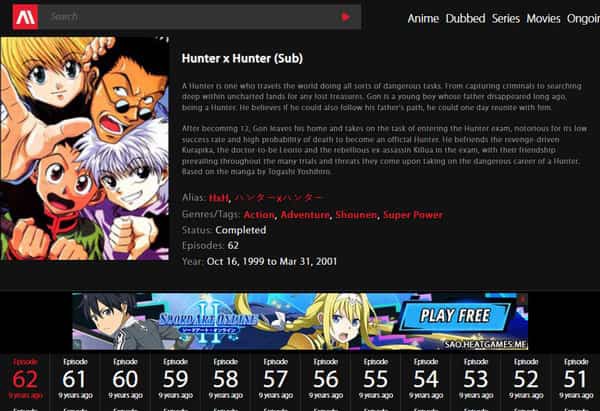Open Episode 52
The image size is (600, 411).
click(526, 379)
